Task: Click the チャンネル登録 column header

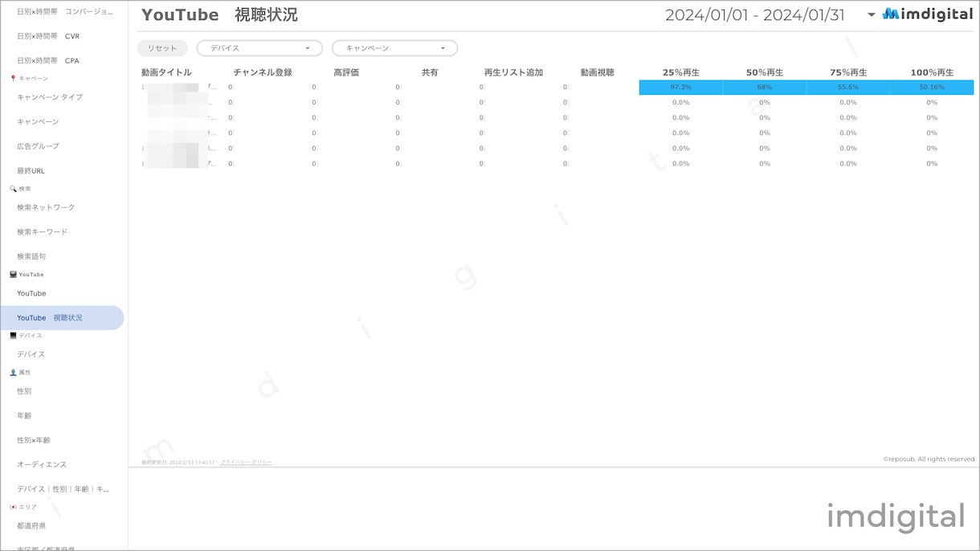Action: (x=263, y=72)
